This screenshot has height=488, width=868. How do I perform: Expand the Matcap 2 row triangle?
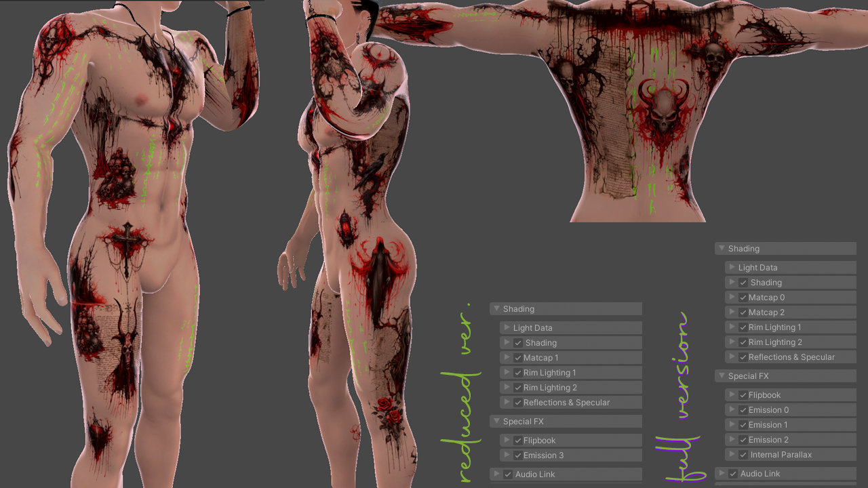coord(732,312)
